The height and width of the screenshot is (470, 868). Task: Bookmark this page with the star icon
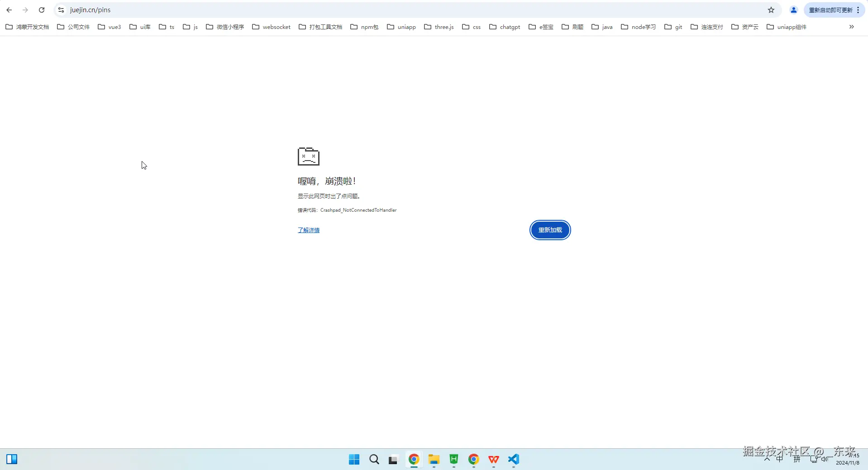click(771, 10)
